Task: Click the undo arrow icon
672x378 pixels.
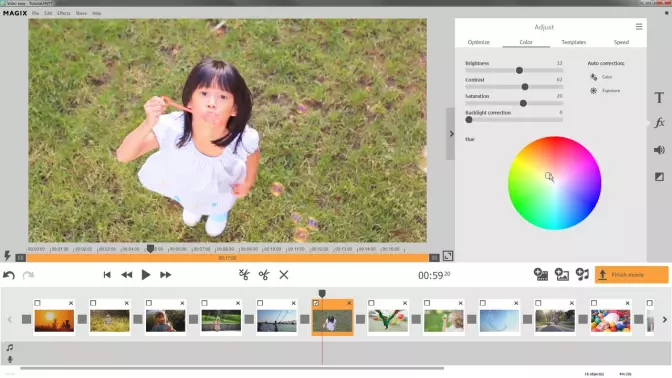Action: coord(9,275)
